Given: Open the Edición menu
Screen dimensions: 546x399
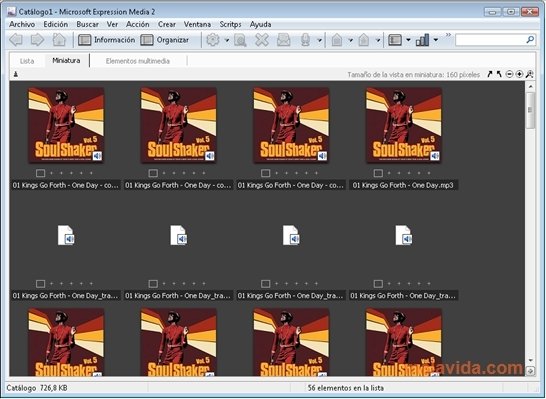Looking at the screenshot, I should pyautogui.click(x=55, y=24).
